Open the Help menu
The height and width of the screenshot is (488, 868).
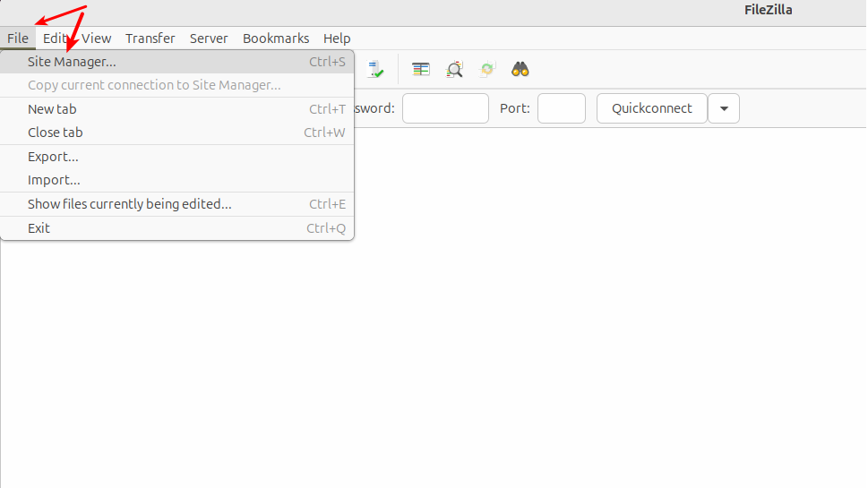coord(337,39)
